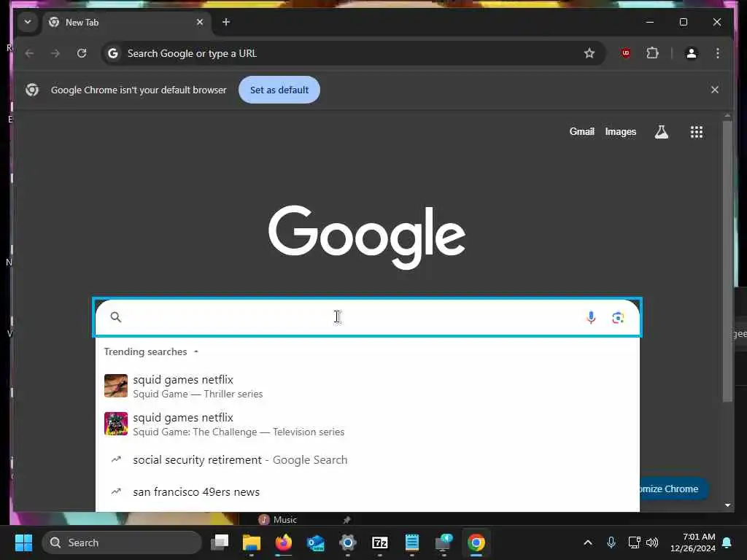Select Squid Game: The Challenge suggestion

(368, 424)
